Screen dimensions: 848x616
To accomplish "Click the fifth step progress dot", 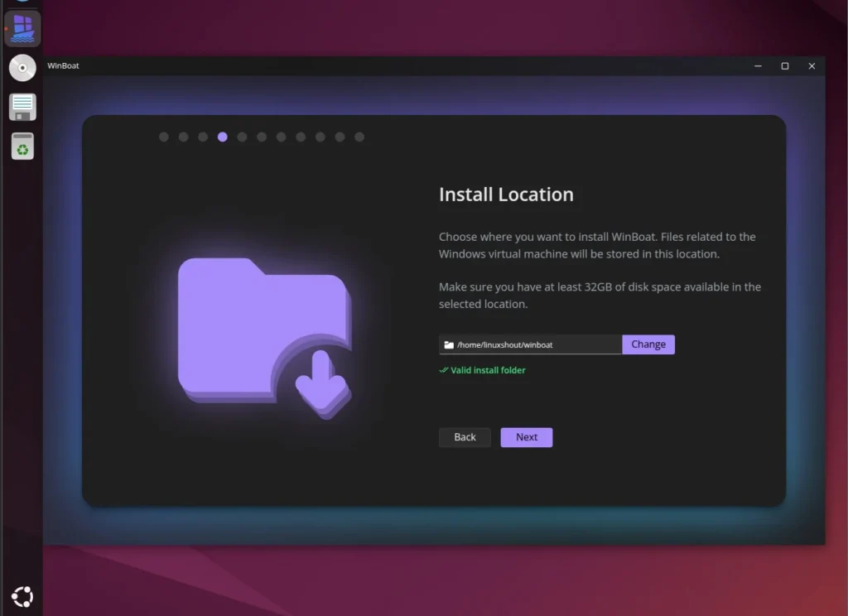I will click(x=242, y=137).
